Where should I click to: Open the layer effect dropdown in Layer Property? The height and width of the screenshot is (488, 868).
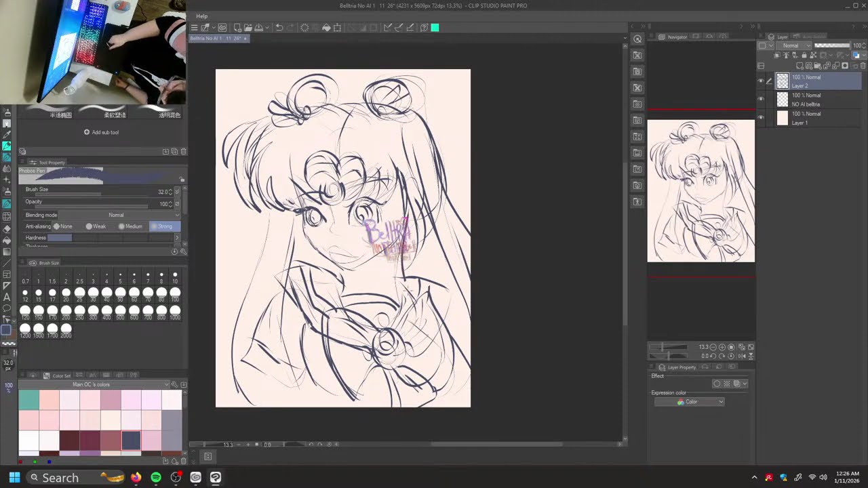tap(744, 384)
